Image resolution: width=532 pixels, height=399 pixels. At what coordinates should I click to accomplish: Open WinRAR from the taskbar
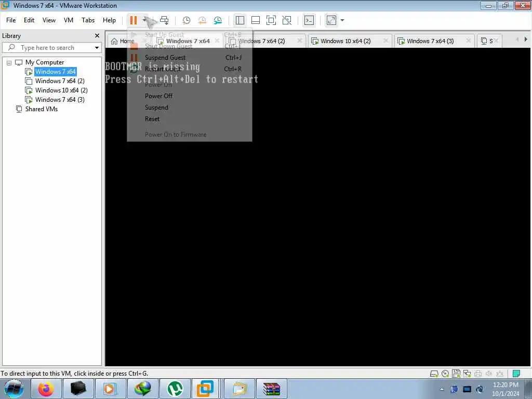pos(271,389)
